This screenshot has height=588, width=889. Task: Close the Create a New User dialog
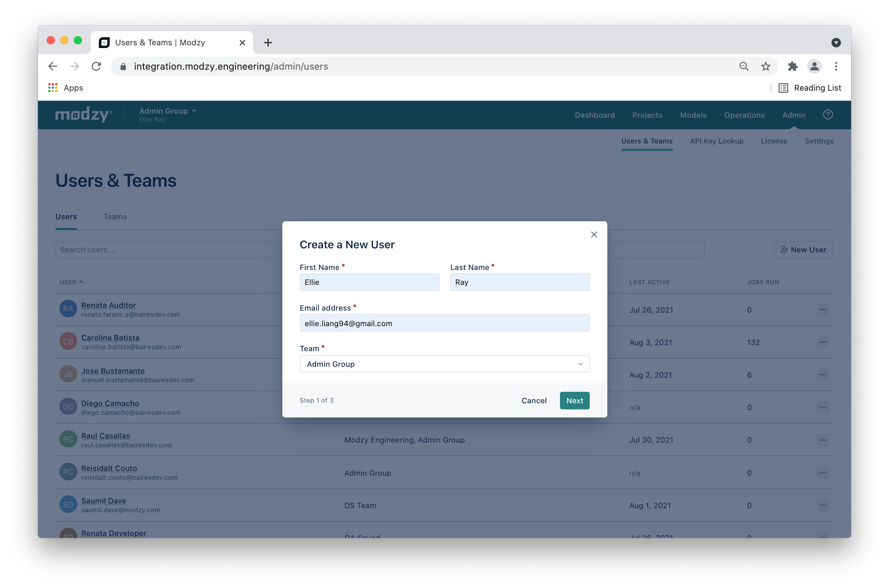(594, 234)
